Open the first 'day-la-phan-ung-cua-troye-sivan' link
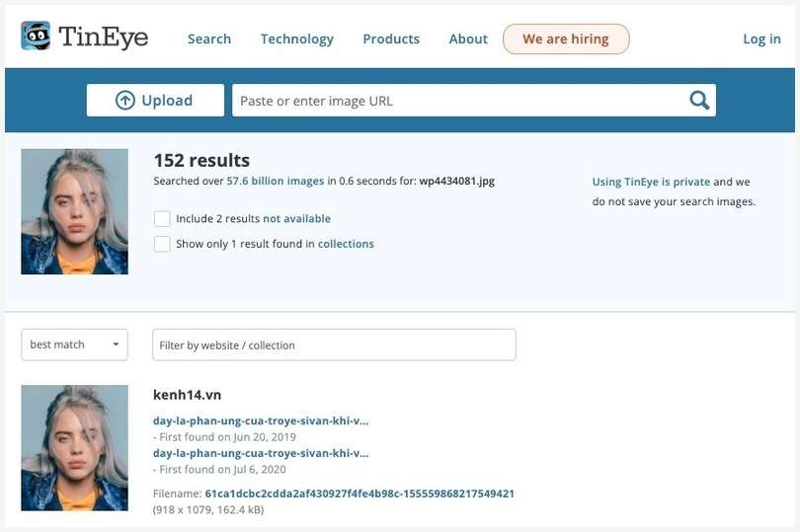Viewport: 800px width, 532px height. click(261, 420)
